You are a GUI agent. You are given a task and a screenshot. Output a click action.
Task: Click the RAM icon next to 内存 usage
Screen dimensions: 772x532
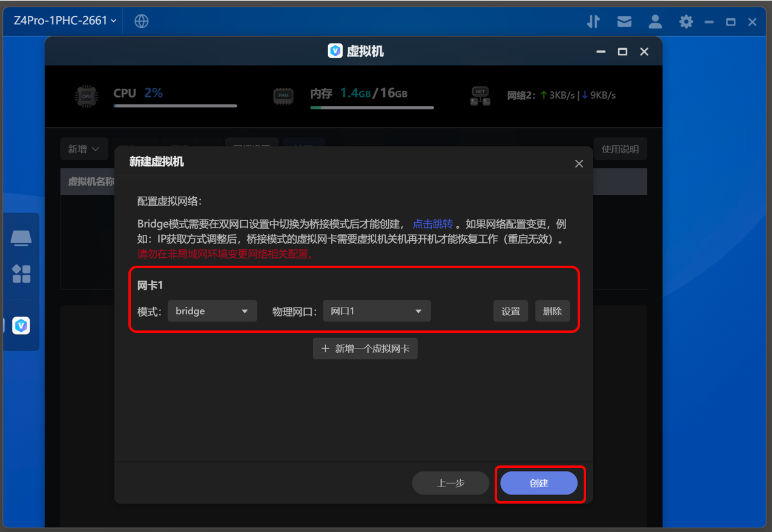point(283,96)
